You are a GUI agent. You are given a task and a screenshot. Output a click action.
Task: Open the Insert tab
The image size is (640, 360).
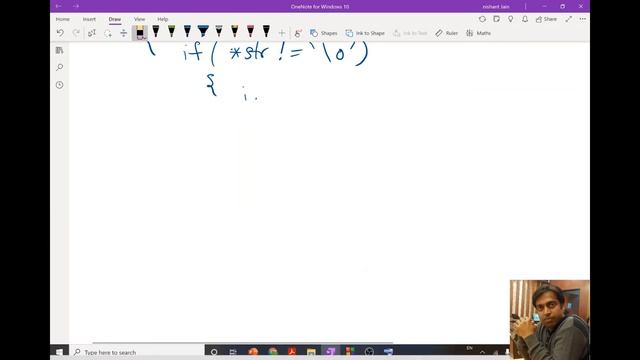pos(89,19)
